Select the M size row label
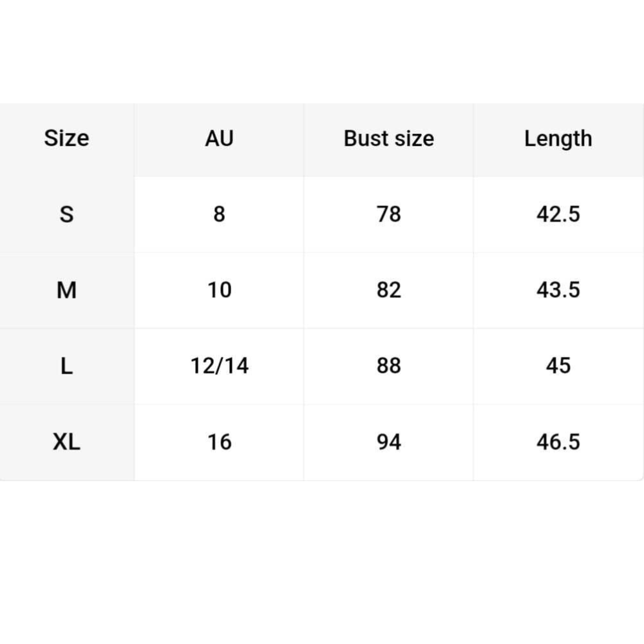The image size is (644, 644). [x=66, y=290]
